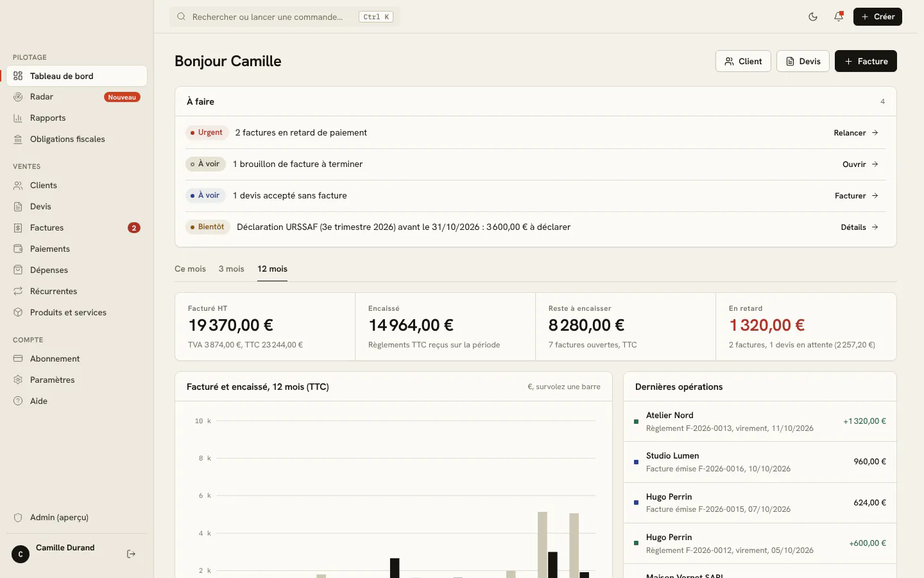The height and width of the screenshot is (578, 924).
Task: Click Camille Durand's avatar circle
Action: coord(21,554)
